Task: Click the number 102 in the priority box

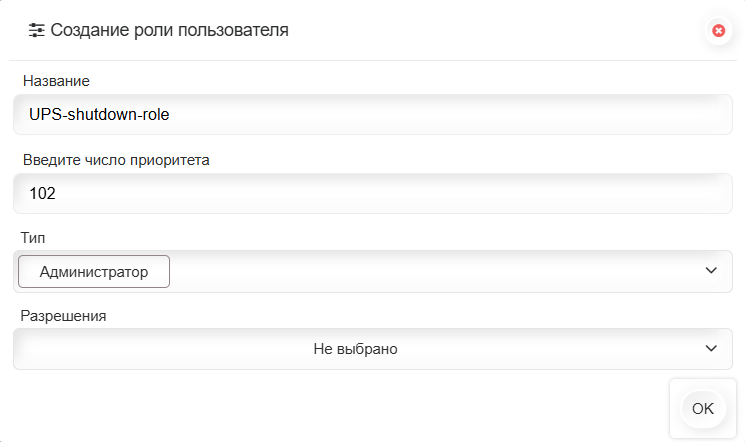Action: tap(42, 194)
